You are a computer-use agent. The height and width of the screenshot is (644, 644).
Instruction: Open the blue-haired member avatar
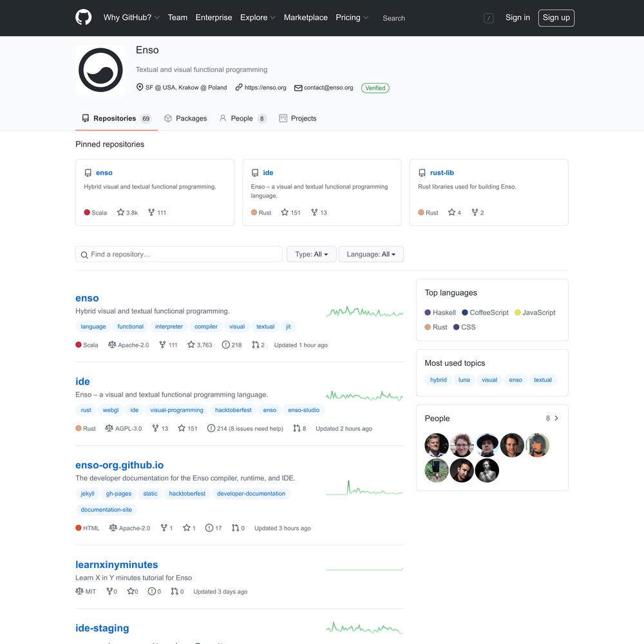coord(537,445)
